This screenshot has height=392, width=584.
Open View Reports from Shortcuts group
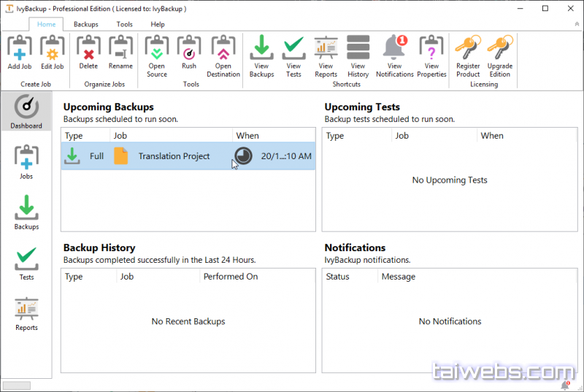326,56
